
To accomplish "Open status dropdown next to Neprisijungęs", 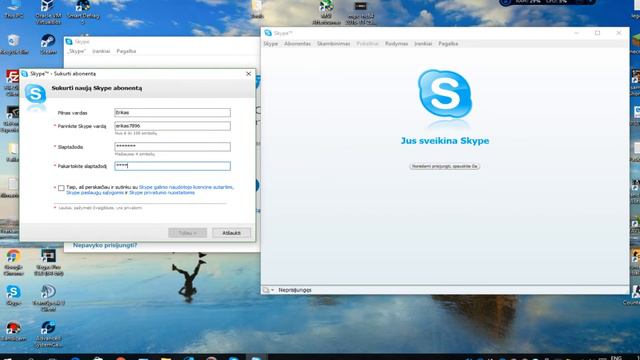I will pos(268,290).
